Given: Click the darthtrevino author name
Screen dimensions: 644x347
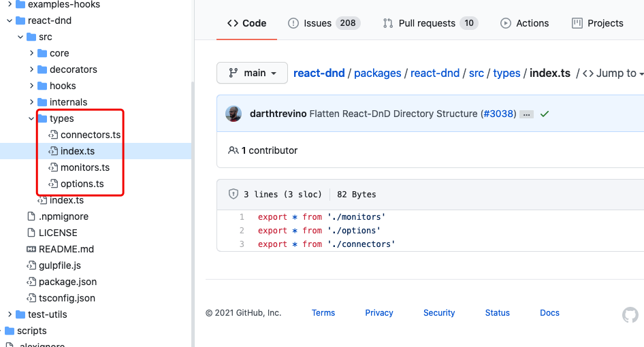Looking at the screenshot, I should pyautogui.click(x=278, y=114).
